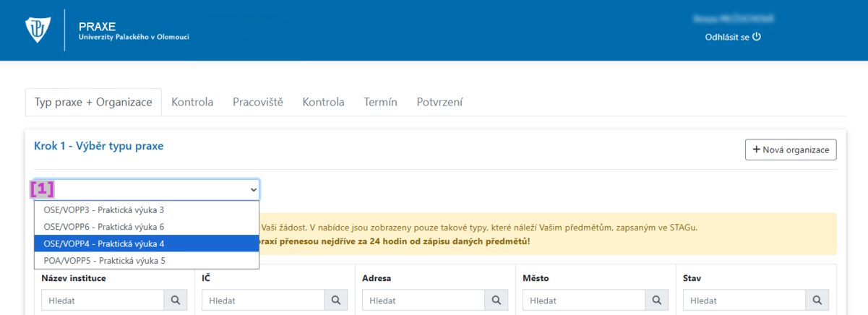Switch to the Pracoviště tab
This screenshot has width=868, height=315.
pos(257,102)
